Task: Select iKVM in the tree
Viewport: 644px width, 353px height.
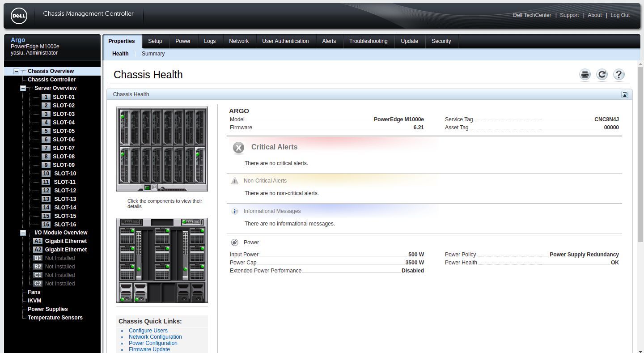Action: click(34, 301)
